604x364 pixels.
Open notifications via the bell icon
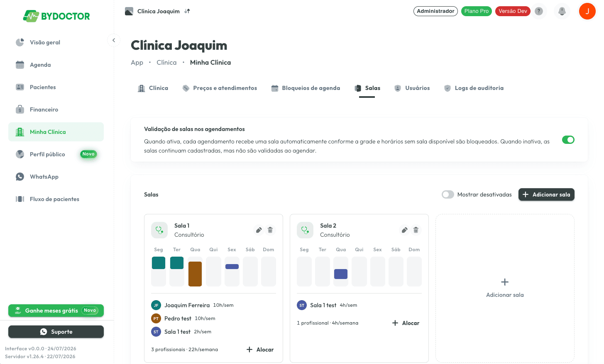point(562,11)
